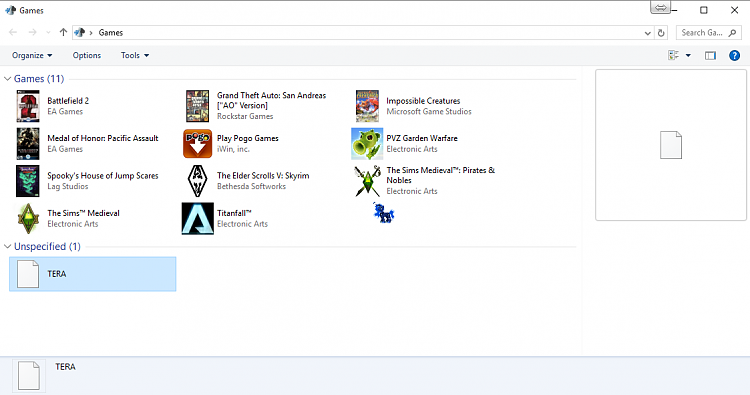Change view with the view layout icon

click(x=673, y=55)
